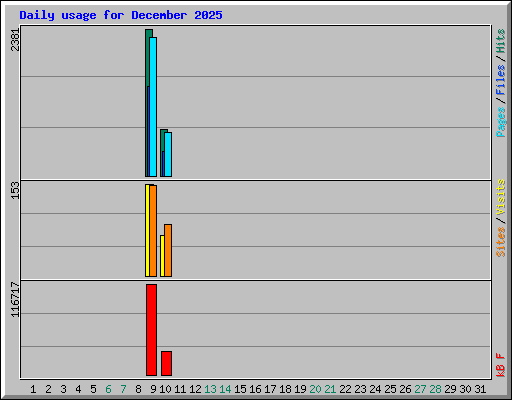Viewport: 512px width, 400px height.
Task: Select the orange Sites bar for day 9
Action: [153, 231]
